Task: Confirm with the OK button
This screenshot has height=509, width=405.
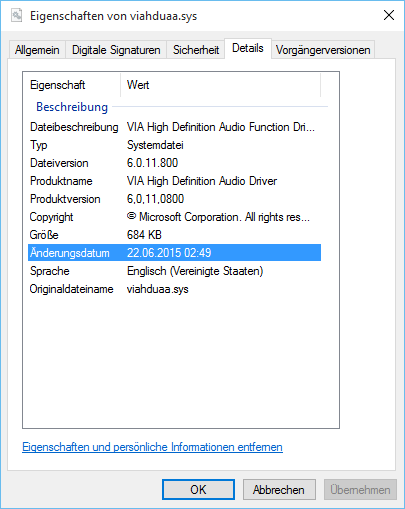Action: [x=198, y=490]
